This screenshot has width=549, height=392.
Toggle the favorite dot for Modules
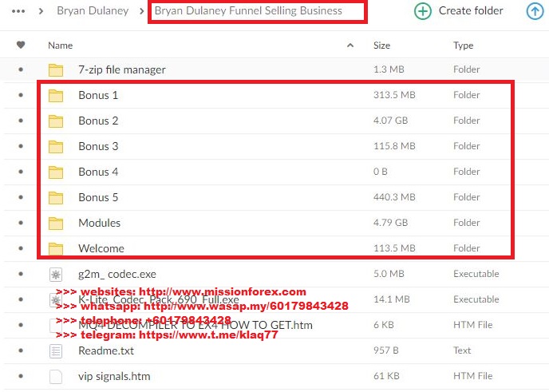tap(21, 223)
